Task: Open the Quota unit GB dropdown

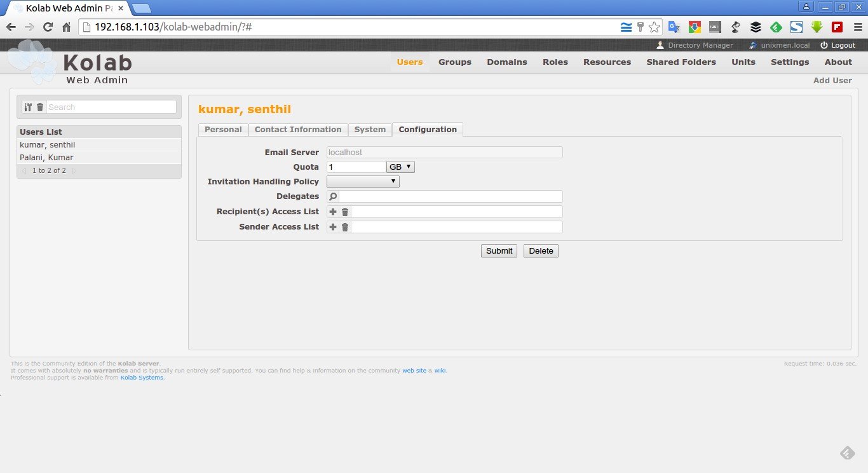Action: [400, 167]
